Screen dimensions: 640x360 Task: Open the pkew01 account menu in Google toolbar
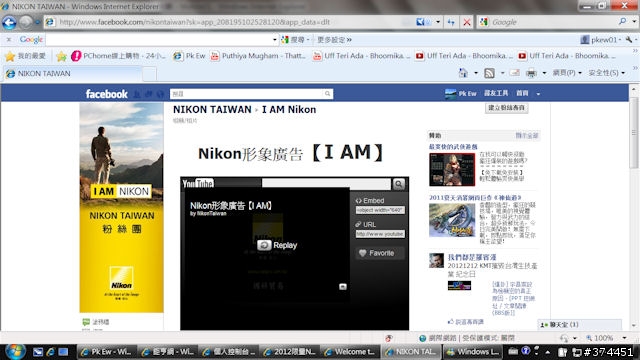click(600, 40)
